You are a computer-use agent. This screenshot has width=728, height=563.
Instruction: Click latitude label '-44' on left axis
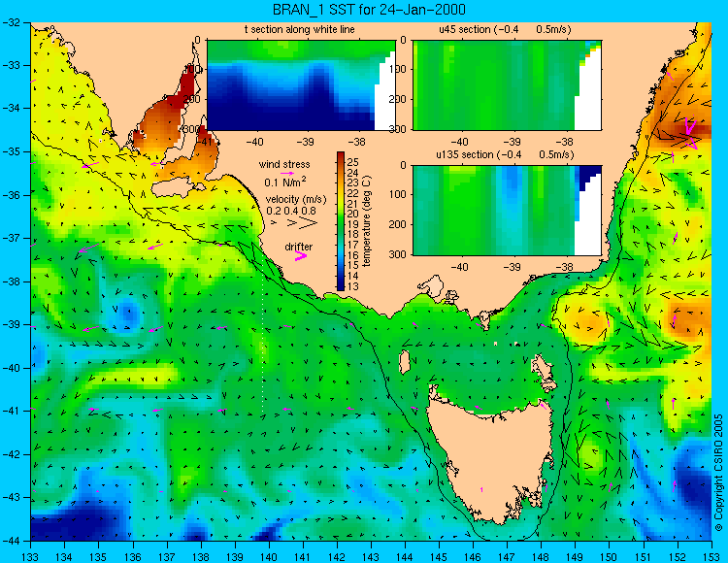tap(11, 541)
